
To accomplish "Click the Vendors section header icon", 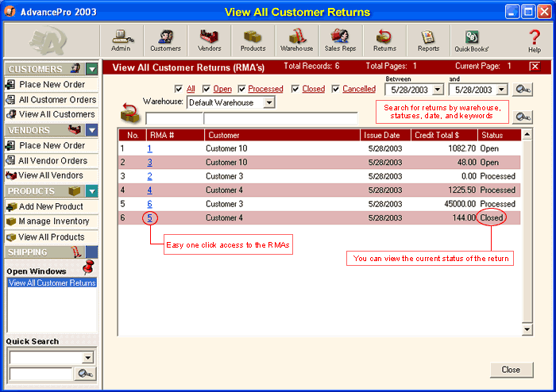I will point(75,129).
